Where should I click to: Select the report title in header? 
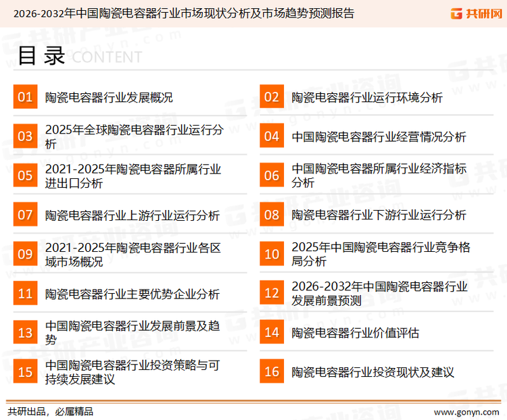184,14
